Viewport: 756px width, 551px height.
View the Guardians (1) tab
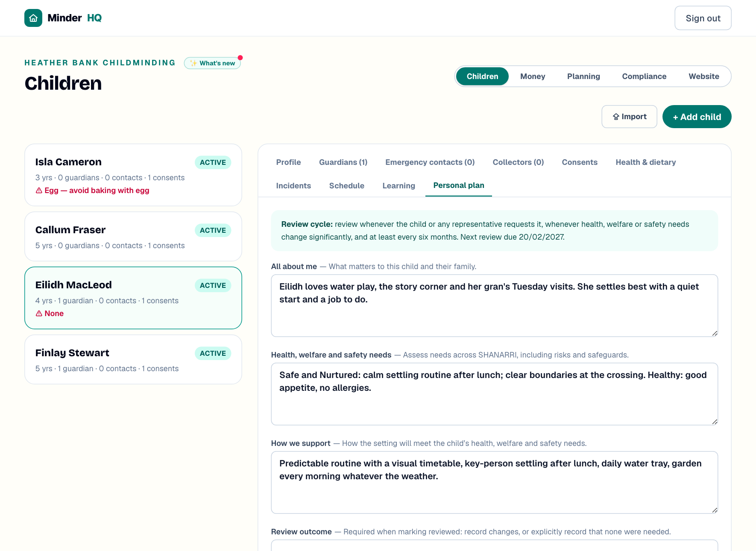[x=343, y=162]
